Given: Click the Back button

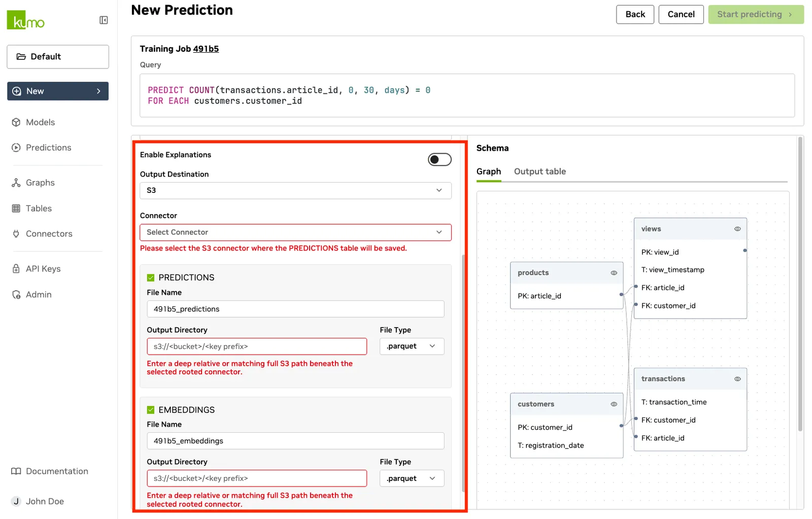Looking at the screenshot, I should [x=635, y=14].
